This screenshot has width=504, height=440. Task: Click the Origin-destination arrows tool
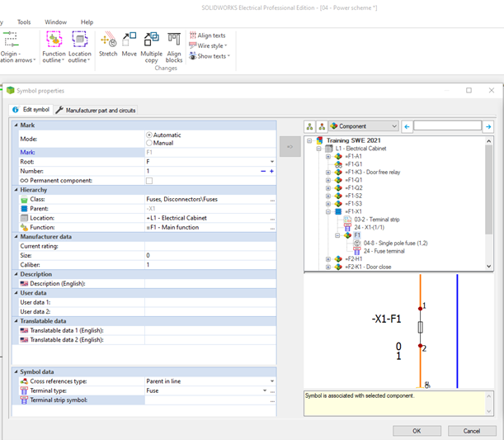[16, 46]
